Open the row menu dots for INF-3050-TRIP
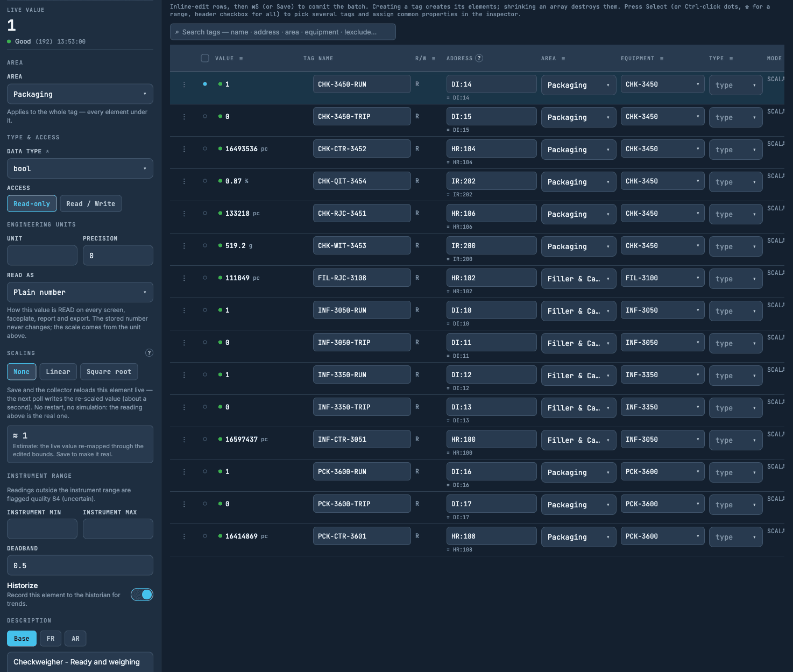The image size is (793, 672). click(x=184, y=343)
